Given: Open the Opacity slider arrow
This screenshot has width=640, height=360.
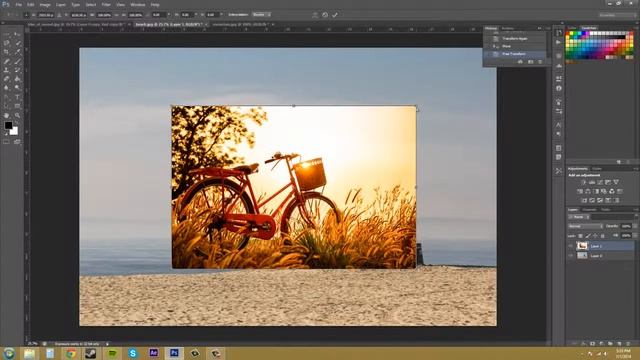Looking at the screenshot, I should [635, 226].
